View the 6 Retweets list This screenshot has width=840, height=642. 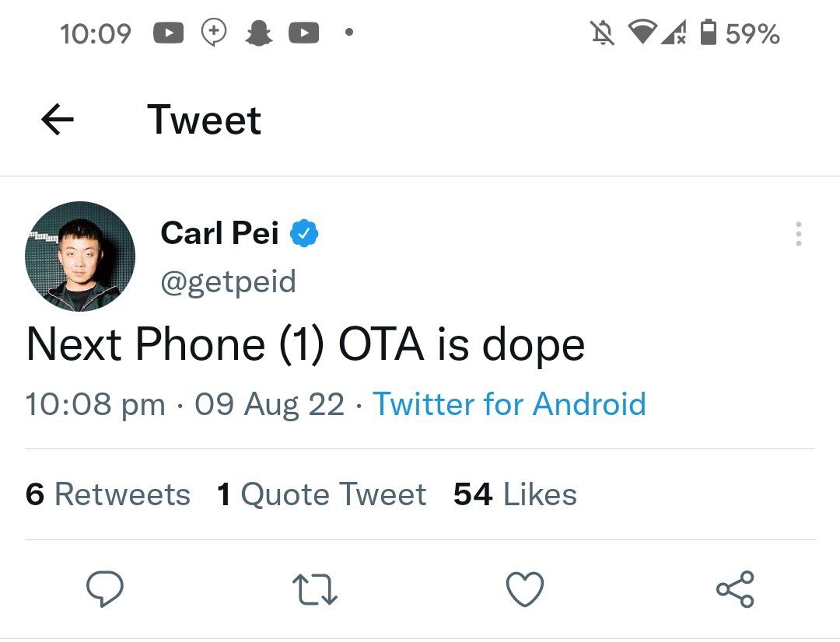(108, 494)
